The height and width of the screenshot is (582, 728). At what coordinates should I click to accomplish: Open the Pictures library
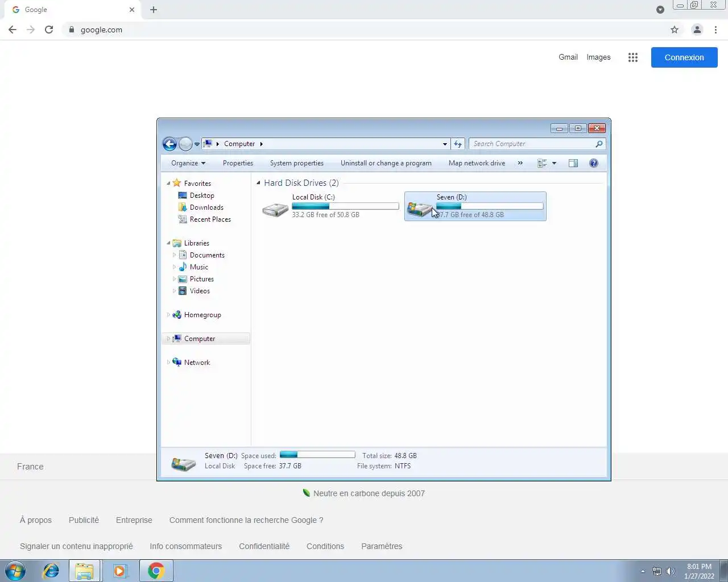(201, 279)
